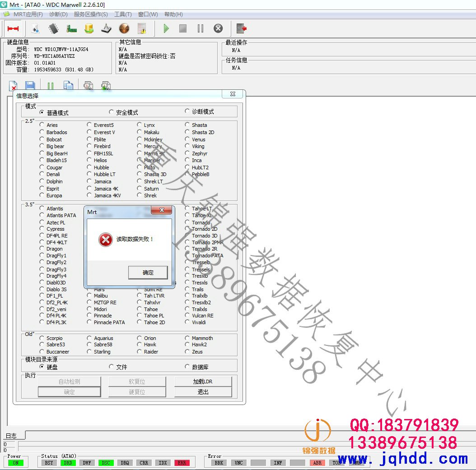Click the exit door toolbar icon

click(241, 28)
